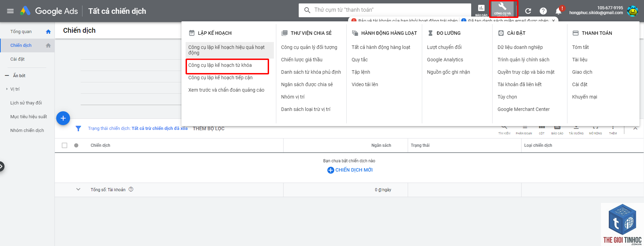This screenshot has height=246, width=644.
Task: Open the hamburger main menu
Action: [x=10, y=11]
